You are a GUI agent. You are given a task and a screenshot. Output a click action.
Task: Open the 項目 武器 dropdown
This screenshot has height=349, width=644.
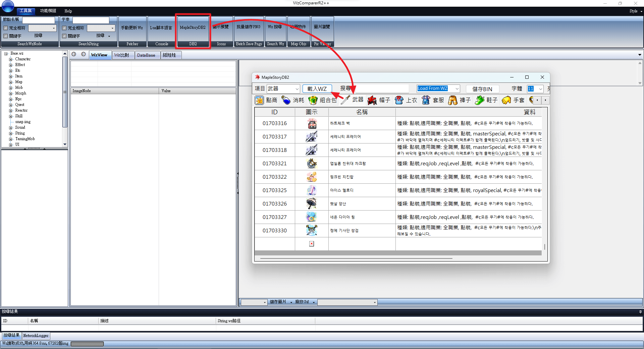click(283, 89)
